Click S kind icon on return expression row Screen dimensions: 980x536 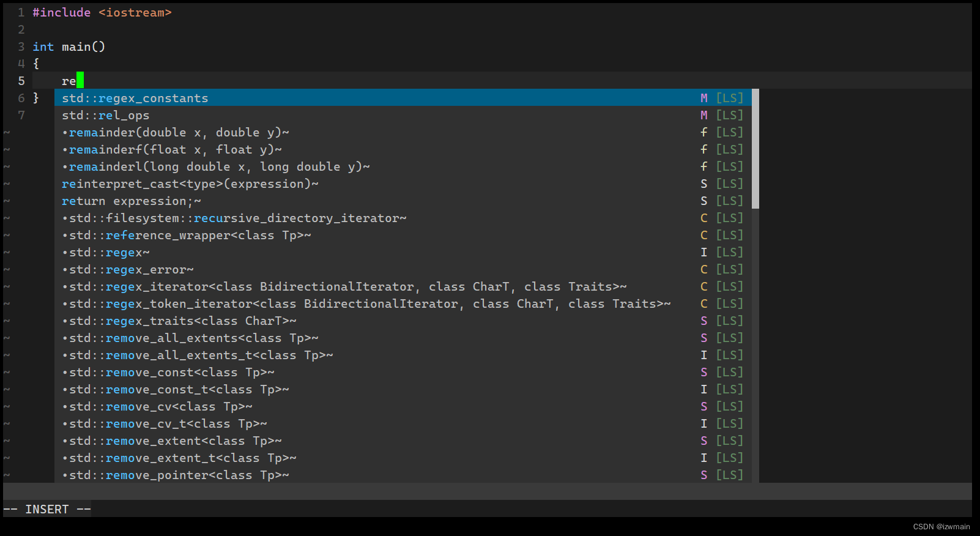[x=704, y=201]
